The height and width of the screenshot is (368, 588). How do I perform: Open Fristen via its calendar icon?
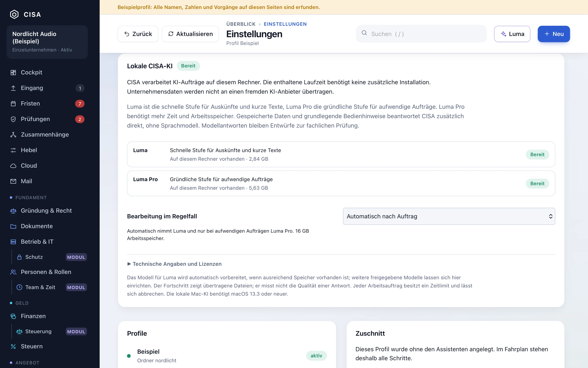(13, 104)
